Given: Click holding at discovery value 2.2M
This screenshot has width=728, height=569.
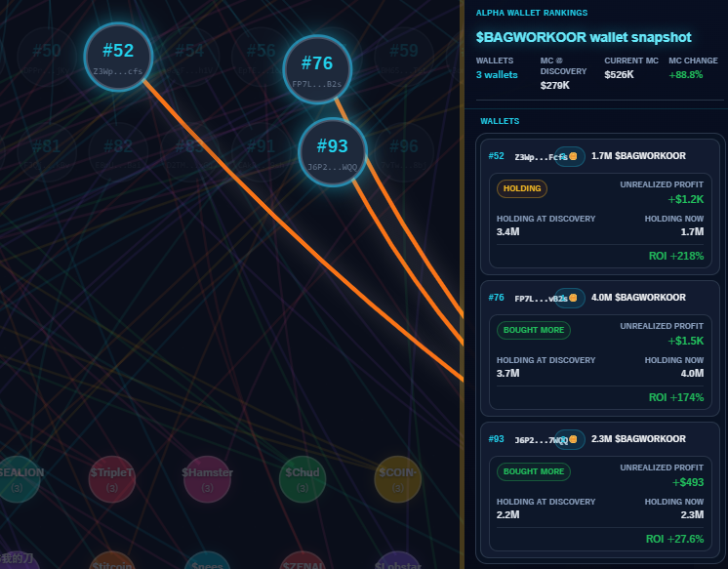Looking at the screenshot, I should coord(507,514).
